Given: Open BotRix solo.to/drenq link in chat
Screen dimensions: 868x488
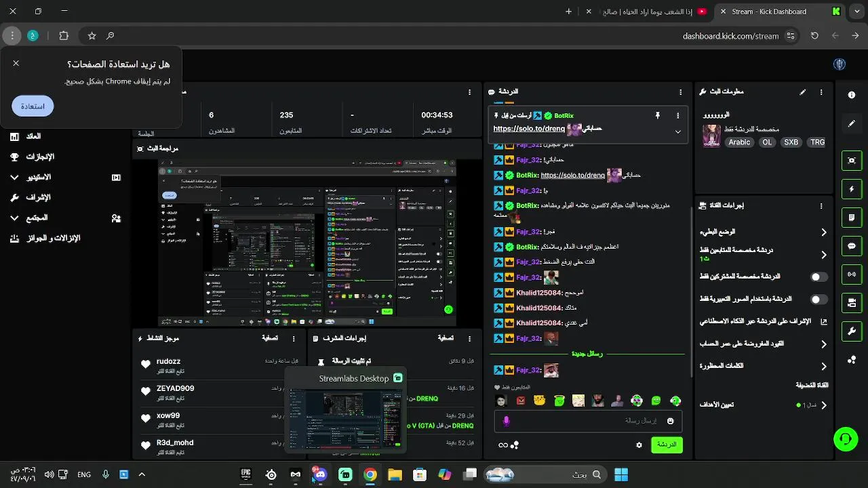Looking at the screenshot, I should pyautogui.click(x=572, y=175).
